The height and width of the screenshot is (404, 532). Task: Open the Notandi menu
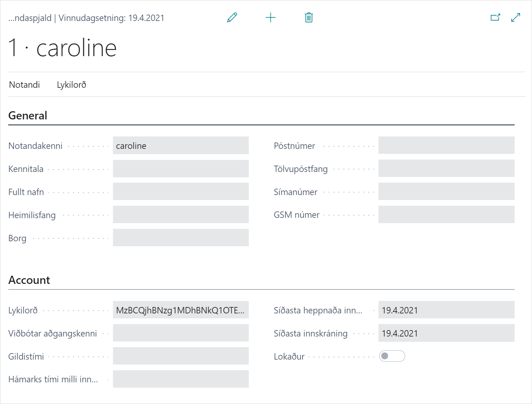click(x=25, y=85)
